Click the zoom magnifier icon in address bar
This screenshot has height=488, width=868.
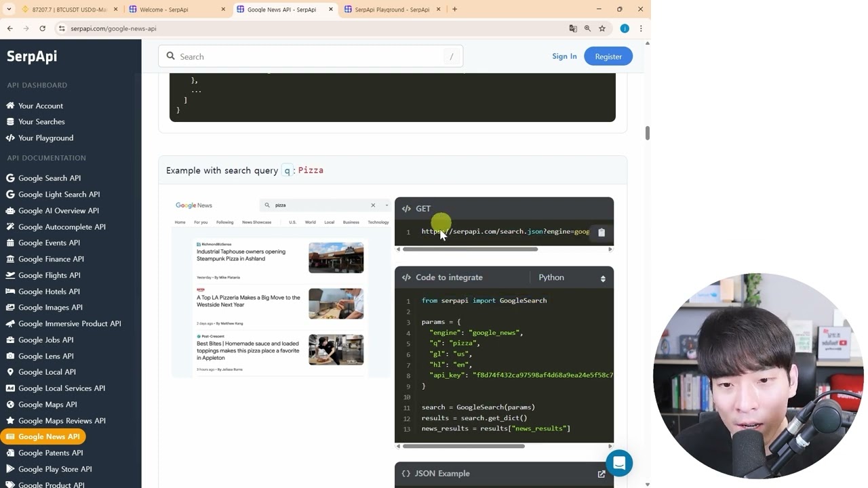tap(587, 28)
